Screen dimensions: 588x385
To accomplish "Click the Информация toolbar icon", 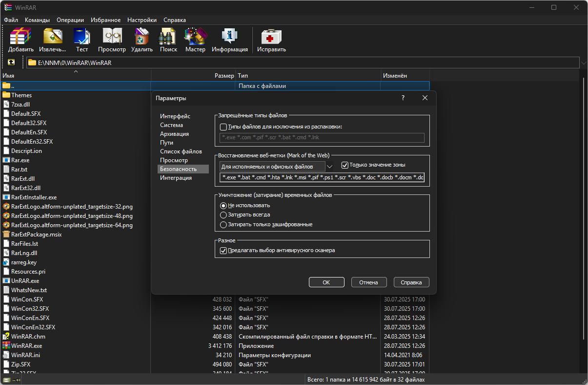I will click(x=230, y=37).
